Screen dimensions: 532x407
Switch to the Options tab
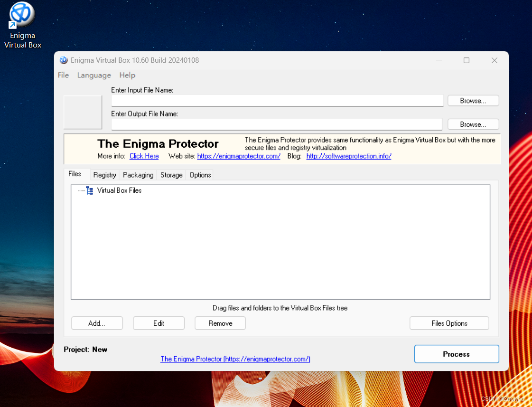(x=200, y=175)
